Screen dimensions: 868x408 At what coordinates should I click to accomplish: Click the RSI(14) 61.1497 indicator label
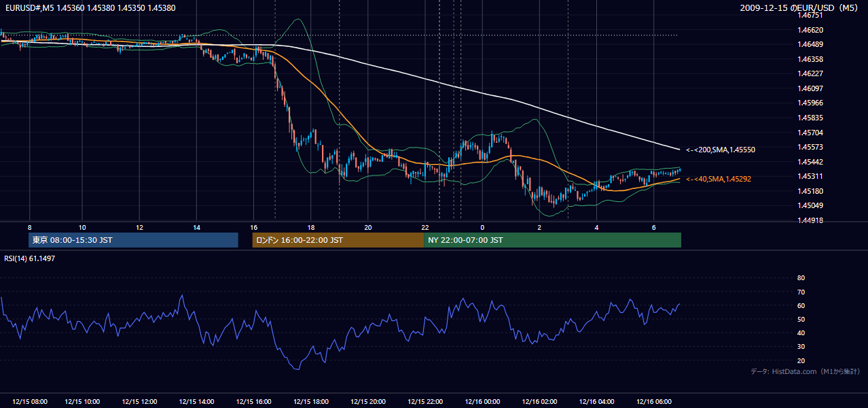tap(30, 258)
